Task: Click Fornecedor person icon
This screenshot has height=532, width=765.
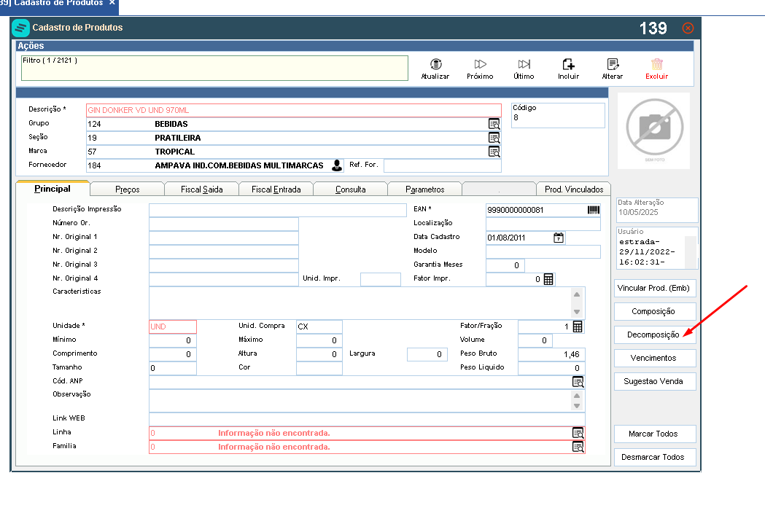Action: [337, 165]
